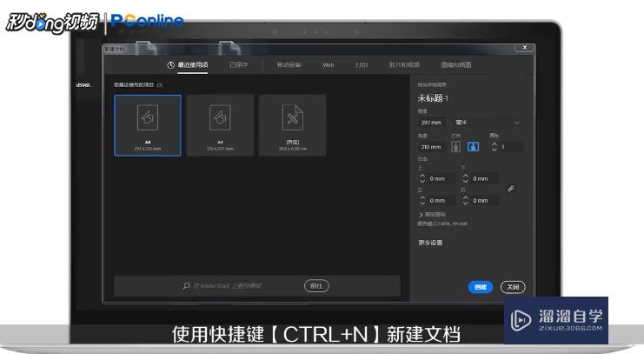
Task: Open the 最近使用项 (Recent) tab
Action: [x=193, y=65]
